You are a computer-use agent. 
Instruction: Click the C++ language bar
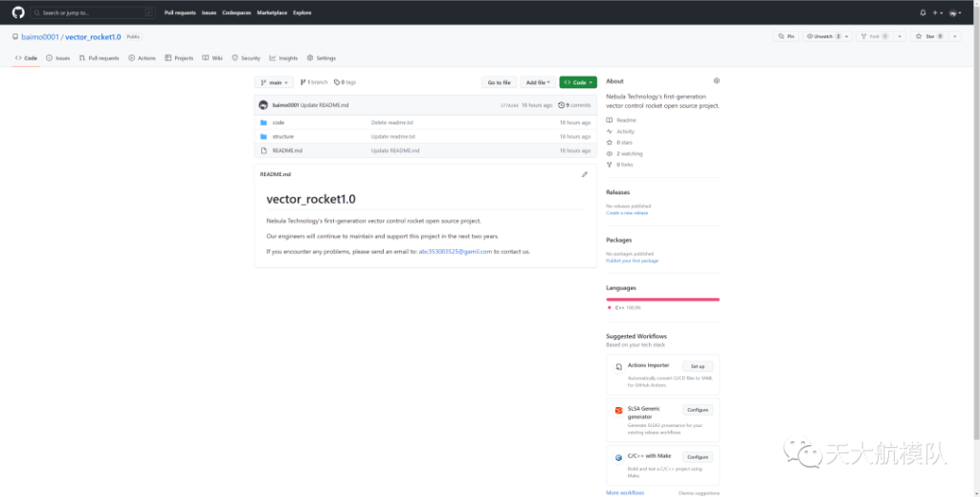(x=662, y=299)
